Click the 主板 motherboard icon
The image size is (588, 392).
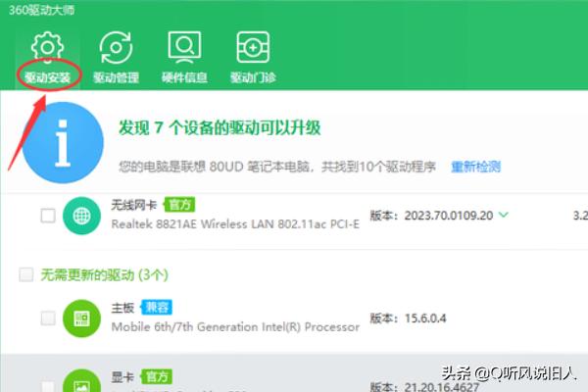pos(81,318)
